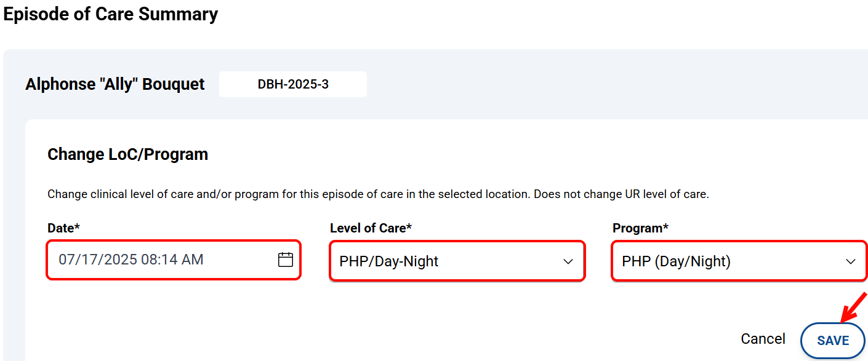Screen dimensions: 868x361
Task: Click the Program* field label
Action: 640,228
